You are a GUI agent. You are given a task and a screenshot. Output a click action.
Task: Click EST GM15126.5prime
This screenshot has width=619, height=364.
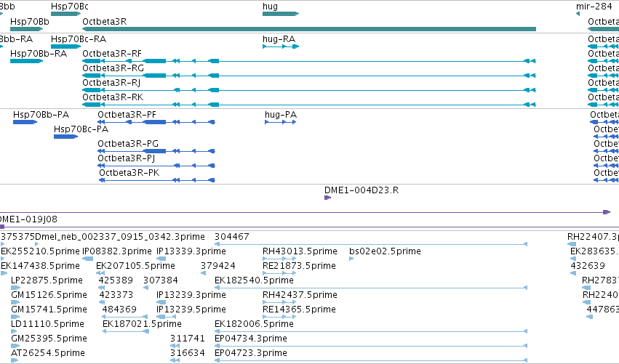[49, 295]
